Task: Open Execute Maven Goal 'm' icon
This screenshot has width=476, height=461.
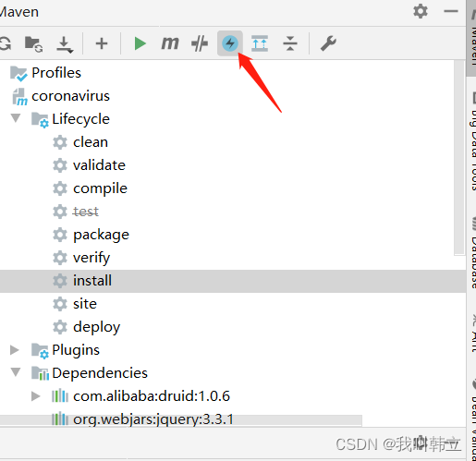Action: [170, 43]
